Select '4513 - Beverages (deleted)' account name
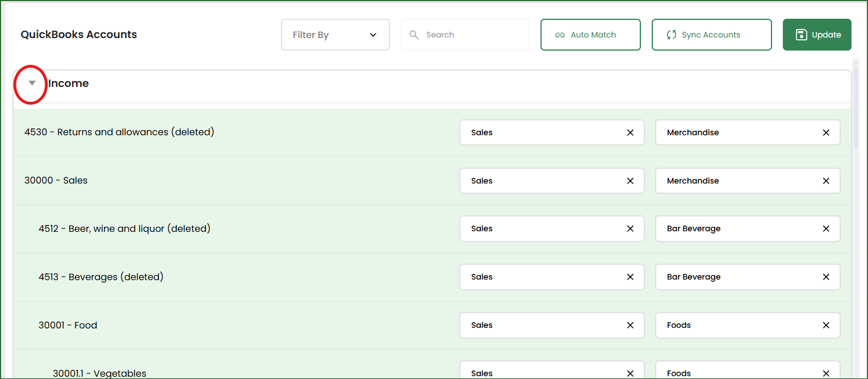The height and width of the screenshot is (379, 868). click(x=101, y=277)
